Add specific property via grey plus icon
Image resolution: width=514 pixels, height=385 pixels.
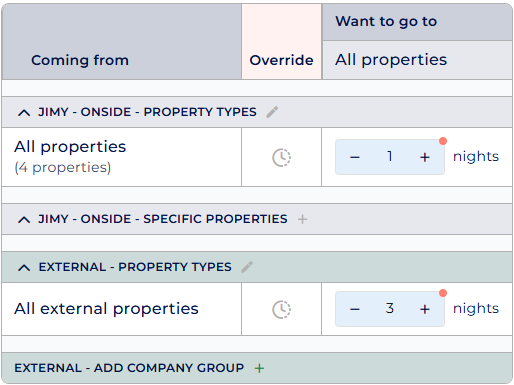302,219
